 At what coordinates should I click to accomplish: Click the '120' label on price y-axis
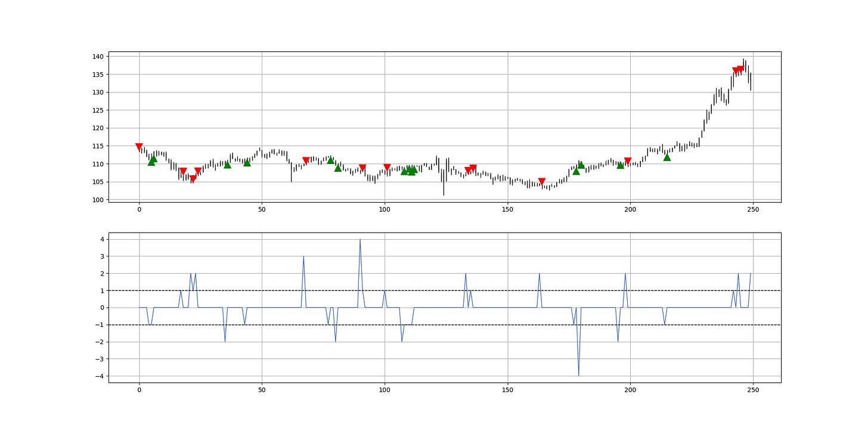98,128
